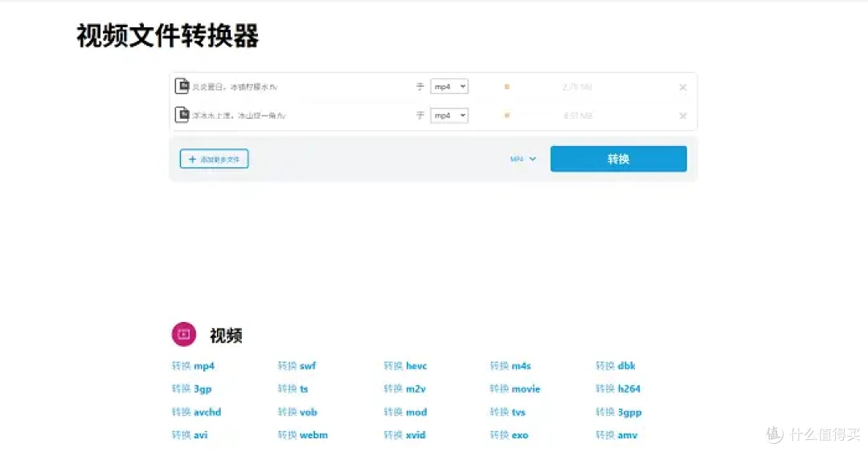The height and width of the screenshot is (452, 868).
Task: Click the add more files button
Action: (215, 159)
